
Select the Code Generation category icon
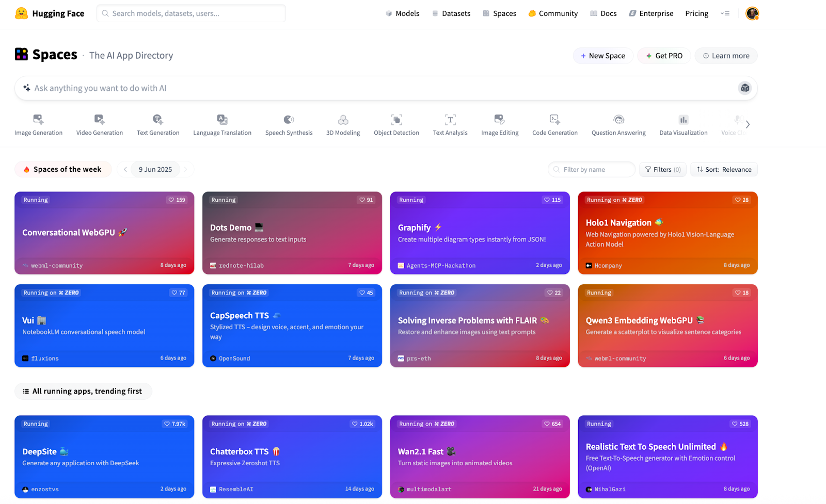554,119
